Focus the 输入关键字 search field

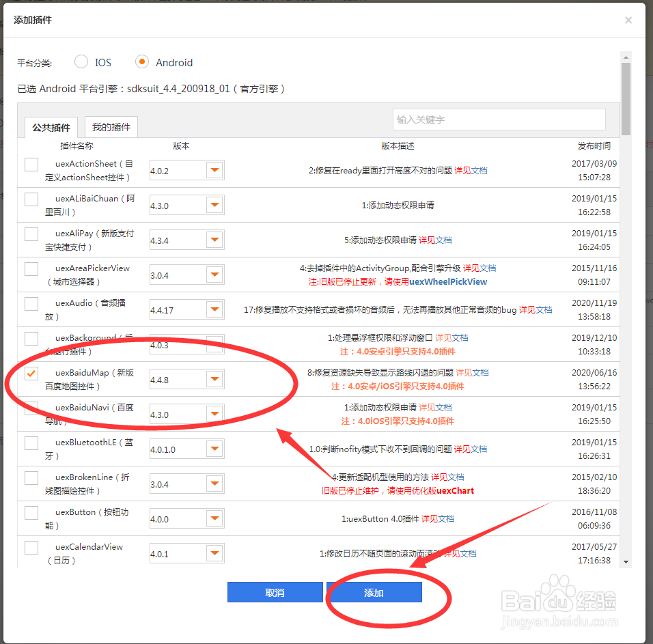pyautogui.click(x=499, y=120)
